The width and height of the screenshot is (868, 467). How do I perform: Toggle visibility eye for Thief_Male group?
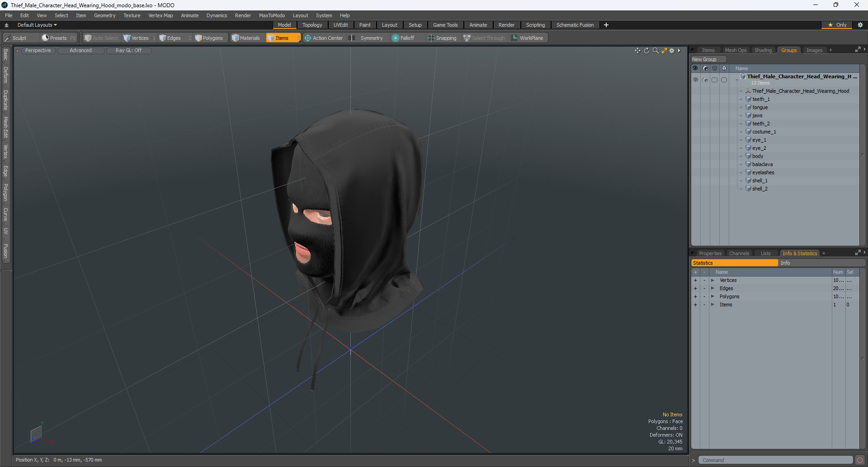695,80
